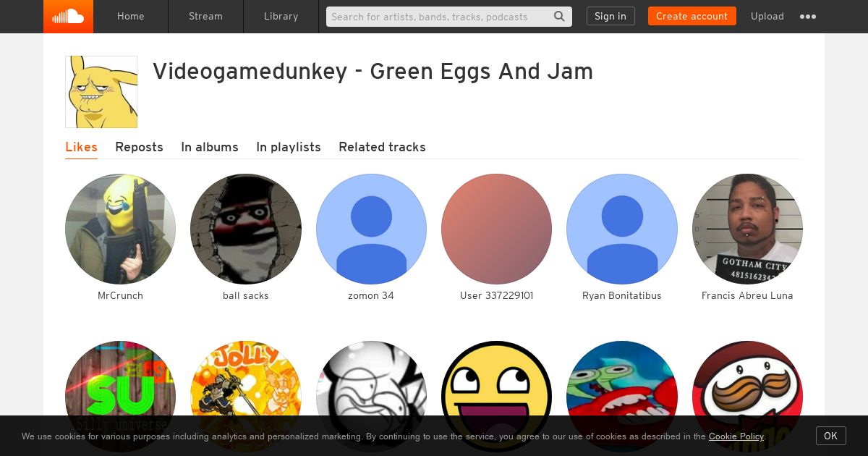Image resolution: width=868 pixels, height=456 pixels.
Task: Open the In playlists tab
Action: (x=289, y=147)
